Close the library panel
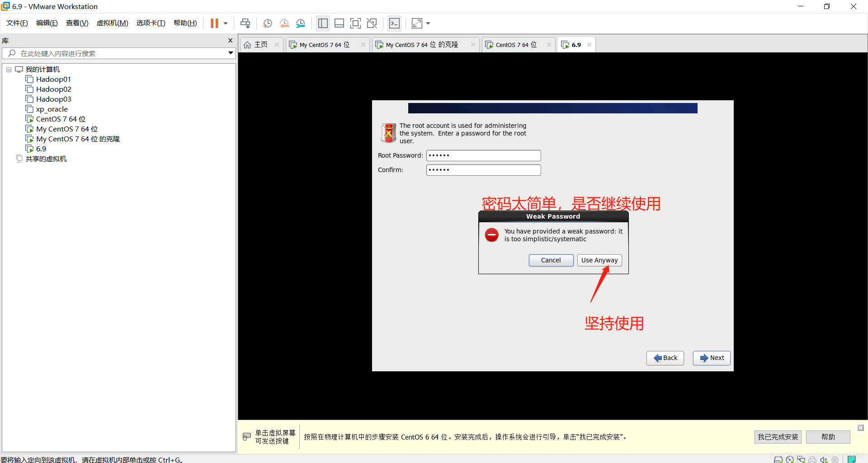868x463 pixels. (230, 41)
